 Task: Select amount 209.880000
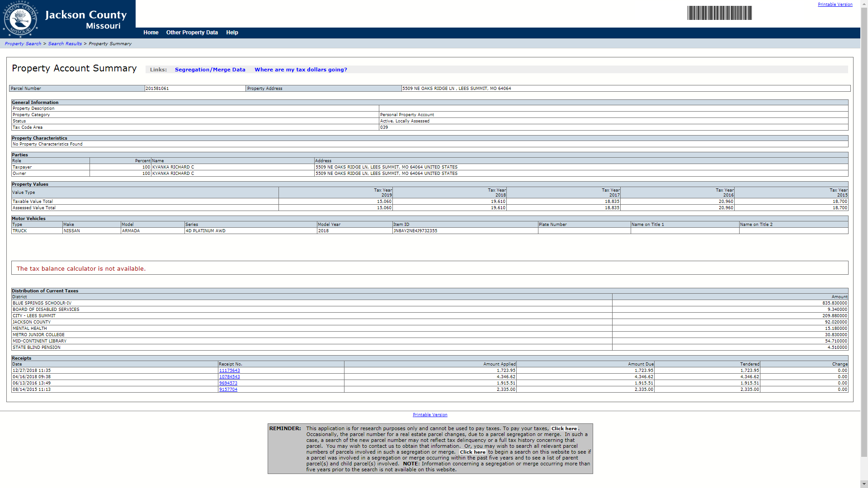[x=835, y=316]
